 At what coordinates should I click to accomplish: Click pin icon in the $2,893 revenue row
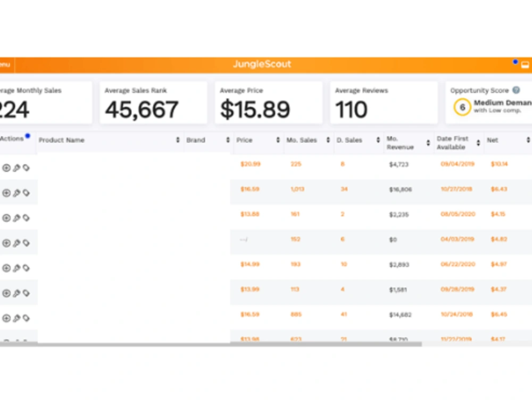pos(16,268)
